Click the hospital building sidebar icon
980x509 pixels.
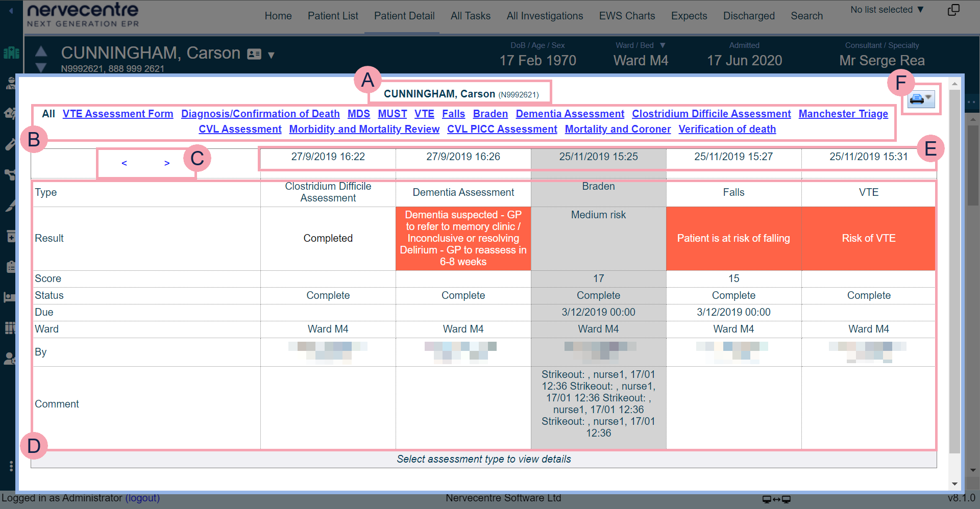(11, 53)
